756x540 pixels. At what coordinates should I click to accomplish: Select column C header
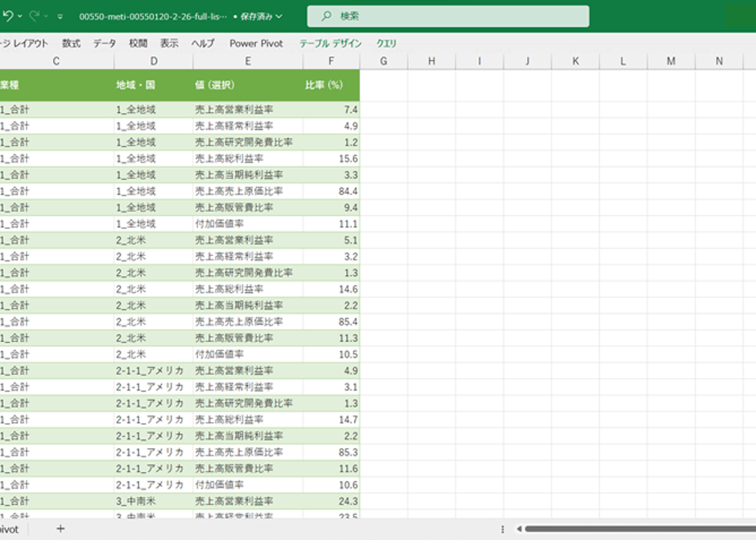56,61
